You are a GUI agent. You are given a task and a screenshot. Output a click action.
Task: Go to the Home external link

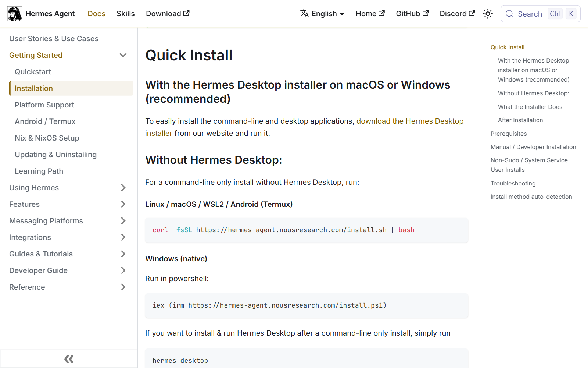pos(370,14)
